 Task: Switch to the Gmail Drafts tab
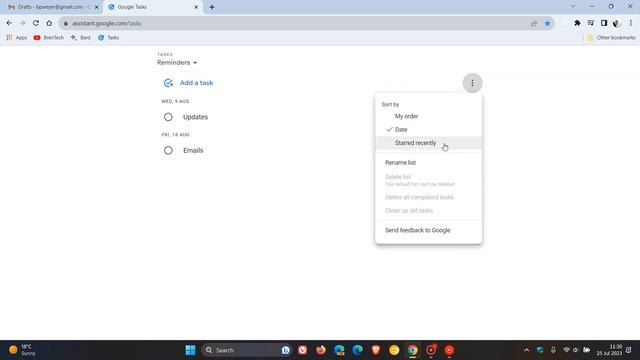[51, 7]
